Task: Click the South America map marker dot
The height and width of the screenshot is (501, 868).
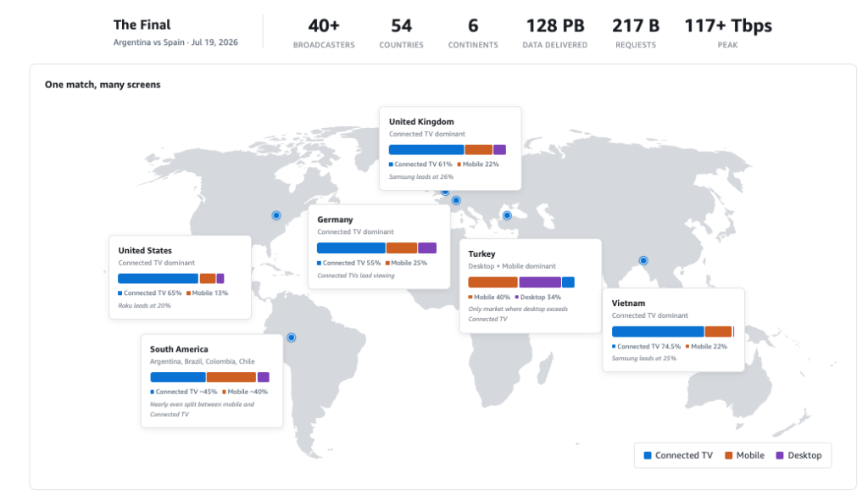Action: pos(292,337)
